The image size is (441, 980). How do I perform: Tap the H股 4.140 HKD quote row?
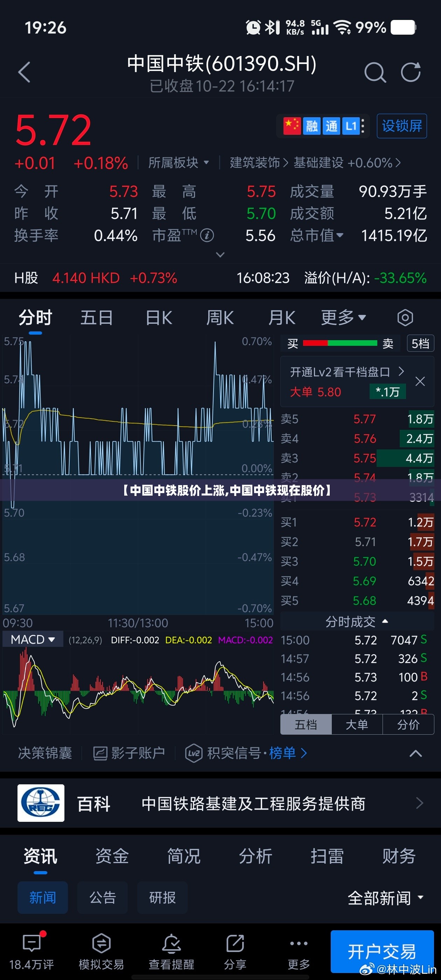pos(220,278)
